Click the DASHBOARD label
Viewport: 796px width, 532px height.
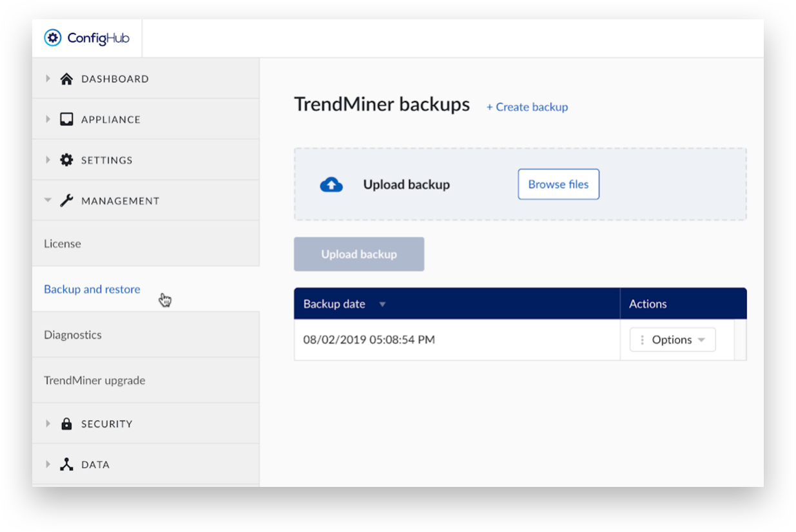115,79
